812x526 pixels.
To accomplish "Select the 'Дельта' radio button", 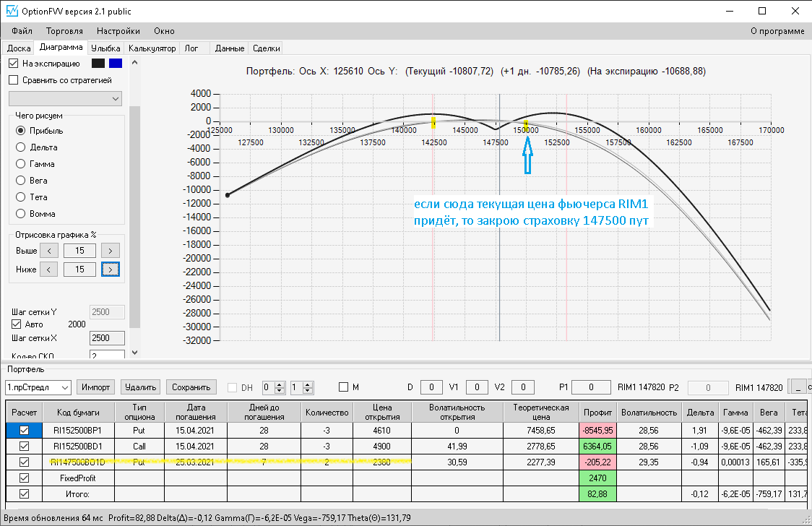I will 21,147.
